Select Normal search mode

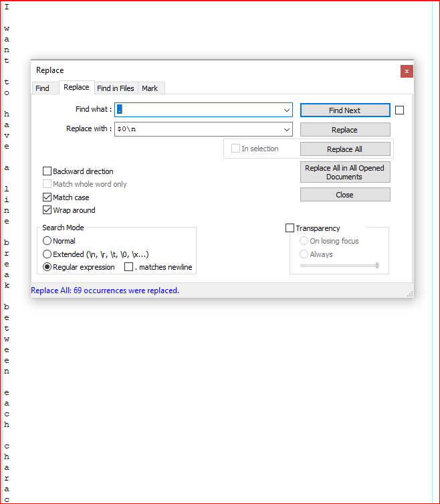pos(47,241)
